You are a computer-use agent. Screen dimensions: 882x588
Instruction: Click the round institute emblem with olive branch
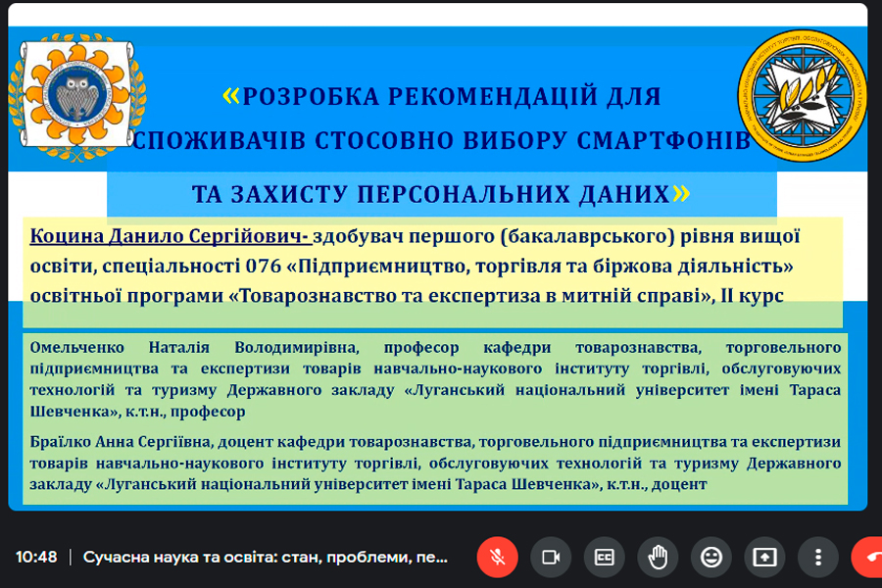tap(802, 96)
